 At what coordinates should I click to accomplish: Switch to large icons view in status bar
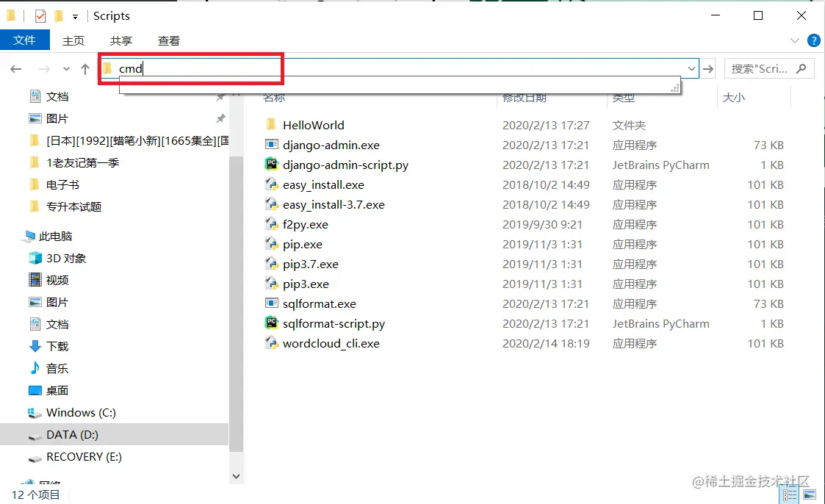(x=810, y=494)
